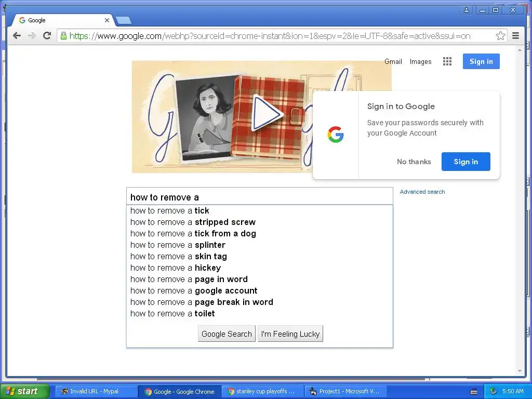Play the Google Doodle video
The width and height of the screenshot is (532, 399).
(x=267, y=113)
